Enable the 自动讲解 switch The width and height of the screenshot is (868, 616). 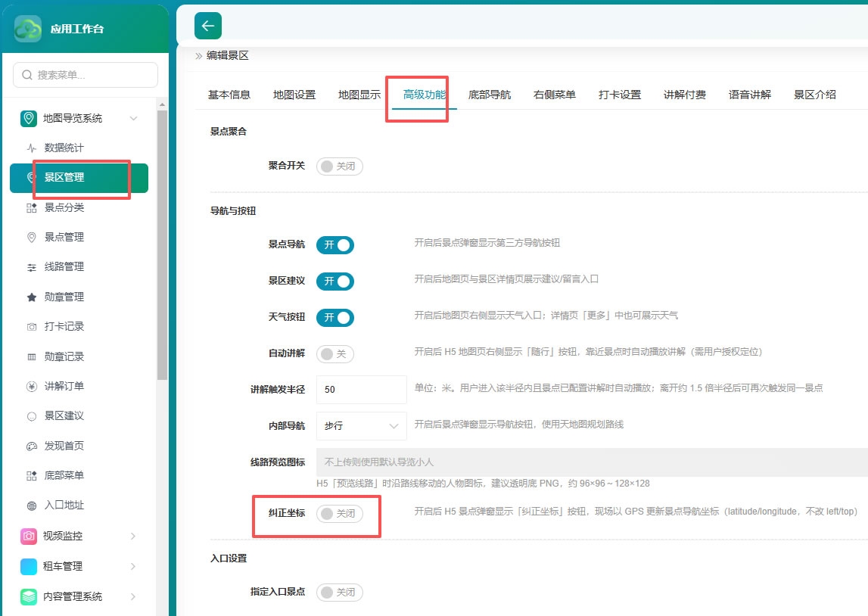point(335,353)
